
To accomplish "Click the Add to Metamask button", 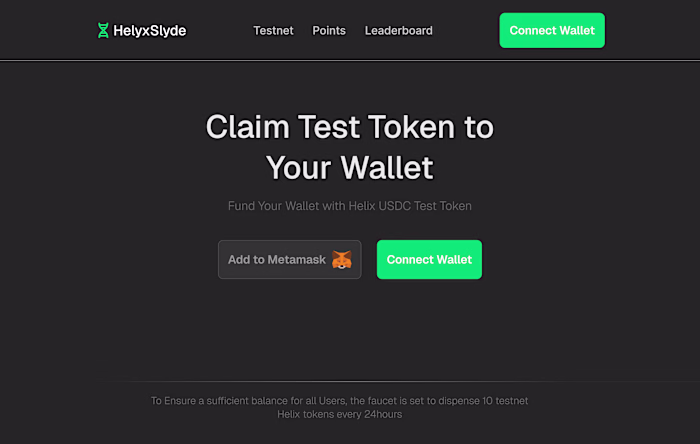I will click(x=290, y=260).
